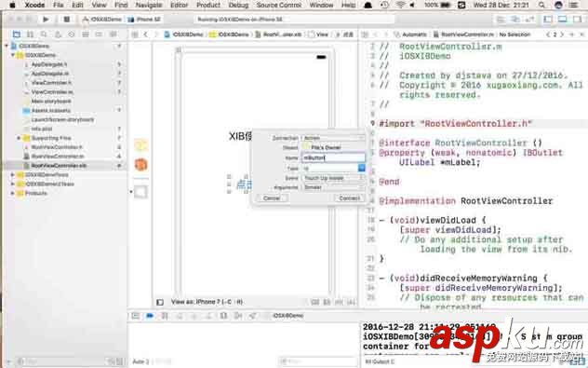Close the assistant editor pane
This screenshot has width=588, height=368.
(581, 34)
